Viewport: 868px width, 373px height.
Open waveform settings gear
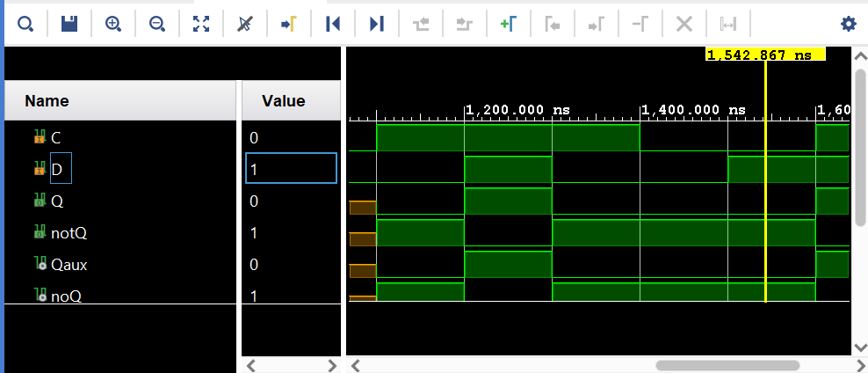click(x=848, y=24)
